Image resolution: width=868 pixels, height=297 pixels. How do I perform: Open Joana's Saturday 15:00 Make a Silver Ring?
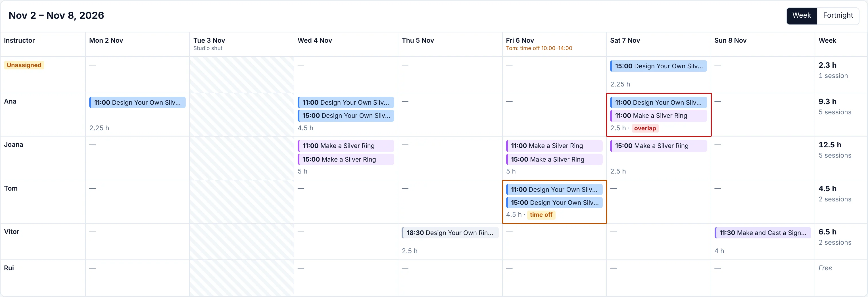pos(658,146)
